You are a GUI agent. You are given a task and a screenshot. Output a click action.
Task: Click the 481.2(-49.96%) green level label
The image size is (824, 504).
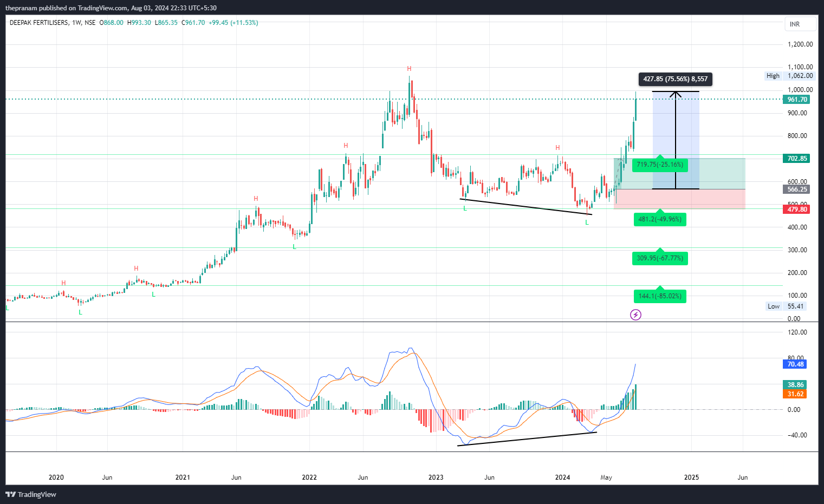660,219
